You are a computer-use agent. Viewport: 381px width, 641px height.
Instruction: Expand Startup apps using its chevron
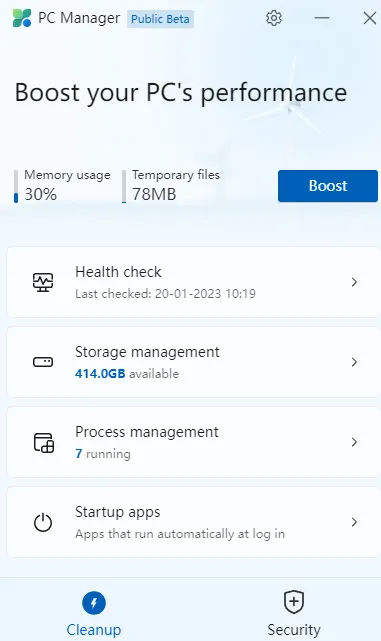pyautogui.click(x=354, y=522)
